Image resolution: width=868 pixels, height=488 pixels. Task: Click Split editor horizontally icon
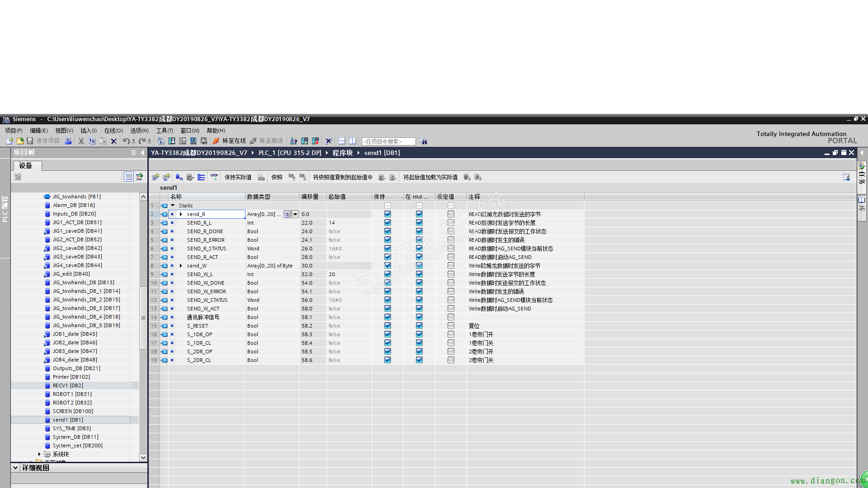point(342,141)
